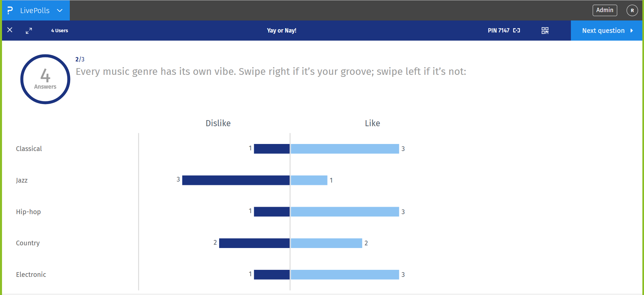Advance with Next question
644x295 pixels.
click(x=603, y=30)
